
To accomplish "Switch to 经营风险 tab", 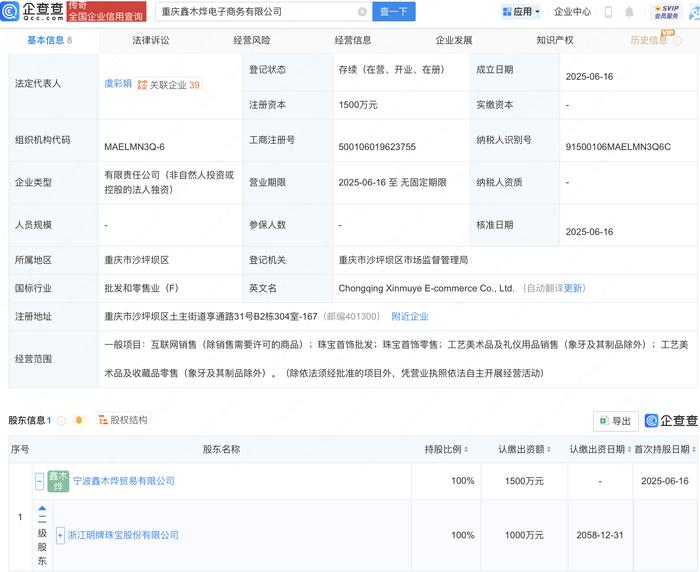I will tap(252, 40).
